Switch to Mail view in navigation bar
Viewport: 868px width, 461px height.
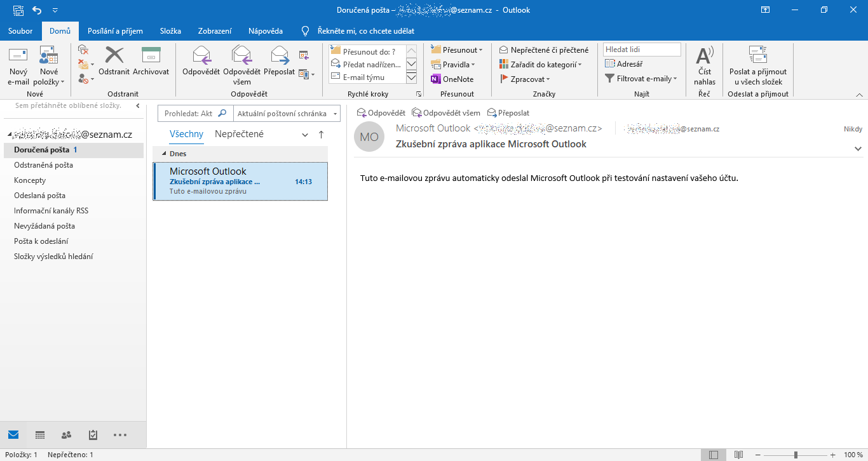tap(13, 435)
